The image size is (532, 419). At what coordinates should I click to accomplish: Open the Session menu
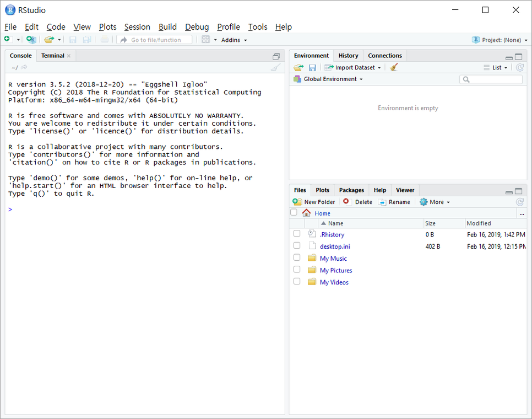pos(137,27)
